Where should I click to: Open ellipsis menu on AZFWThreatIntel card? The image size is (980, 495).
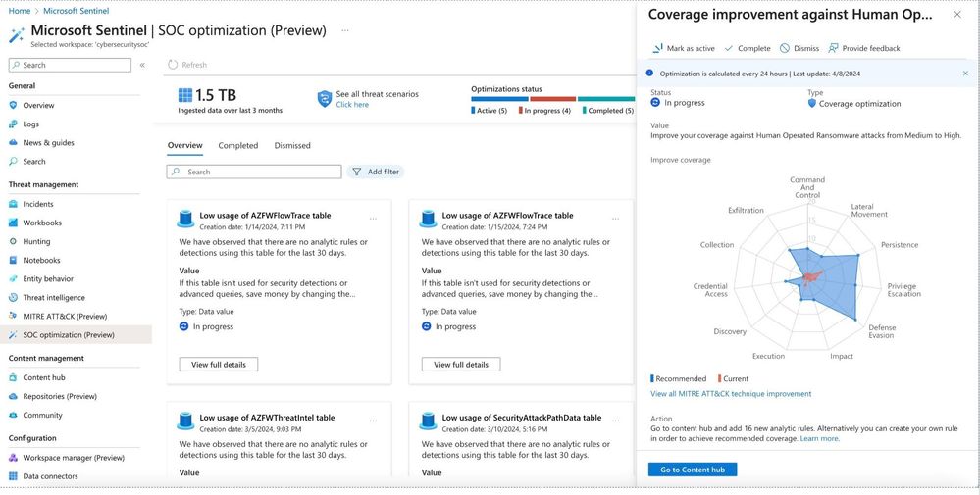click(373, 421)
